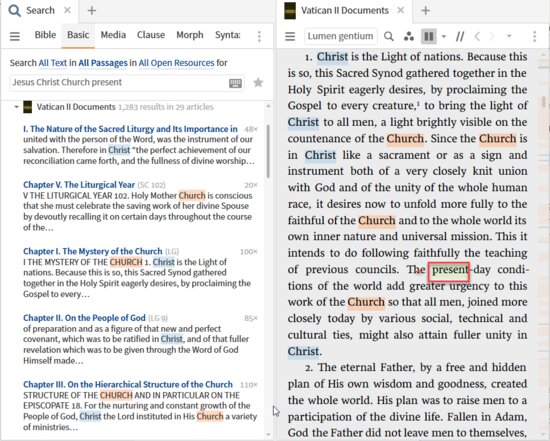Click the 48× hit count
Screen dimensions: 550x441
pyautogui.click(x=251, y=129)
